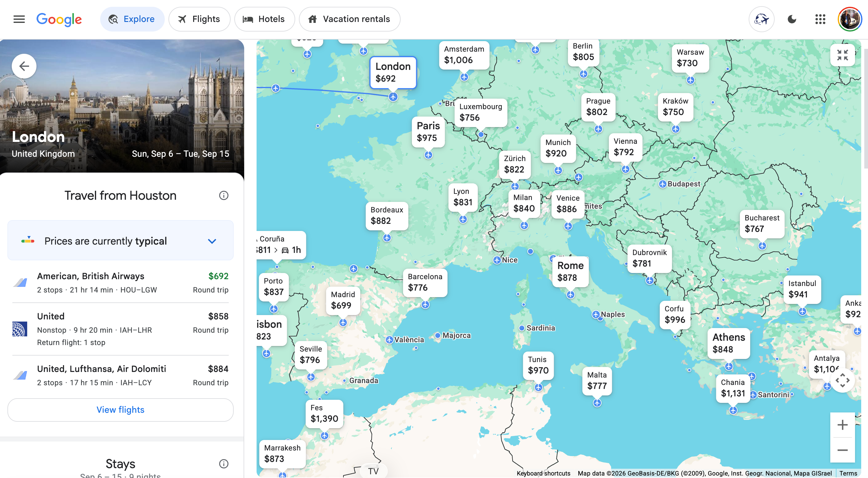The image size is (868, 478).
Task: Click the Santorini airport pin icon
Action: coord(753,395)
